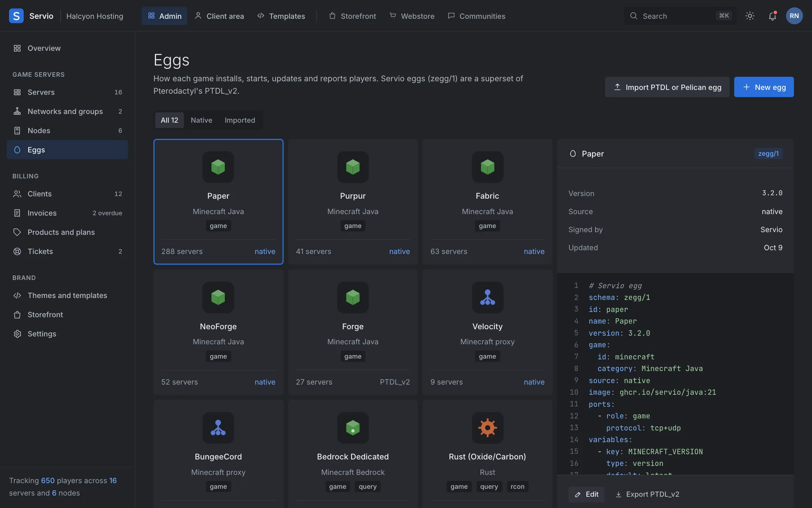
Task: Click the 'key: MINECRAFT_VERSION' code line
Action: [x=650, y=452]
